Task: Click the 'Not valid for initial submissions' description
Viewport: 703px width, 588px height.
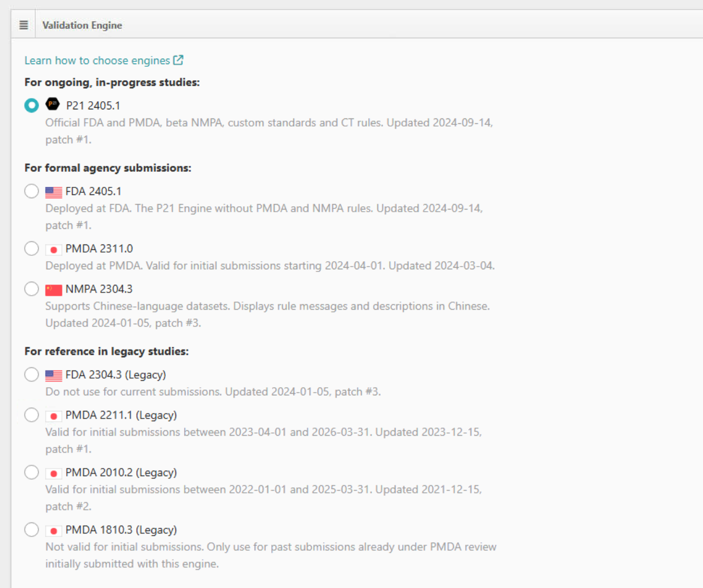Action: 271,555
